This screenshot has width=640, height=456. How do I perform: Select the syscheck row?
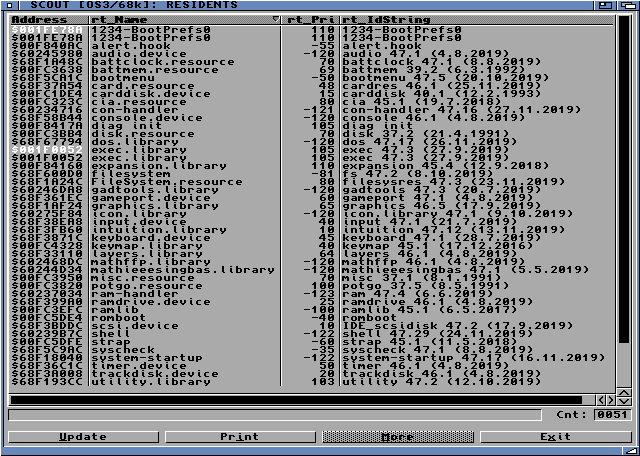[311, 350]
